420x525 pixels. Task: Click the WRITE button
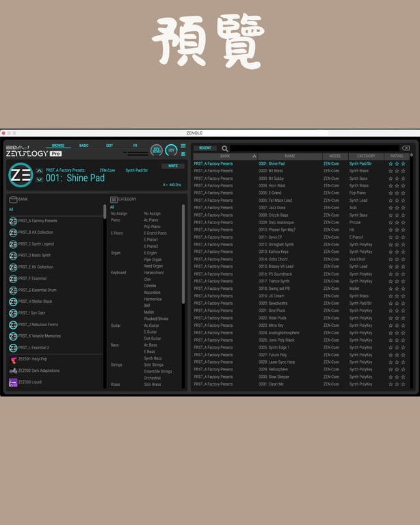[x=173, y=166]
